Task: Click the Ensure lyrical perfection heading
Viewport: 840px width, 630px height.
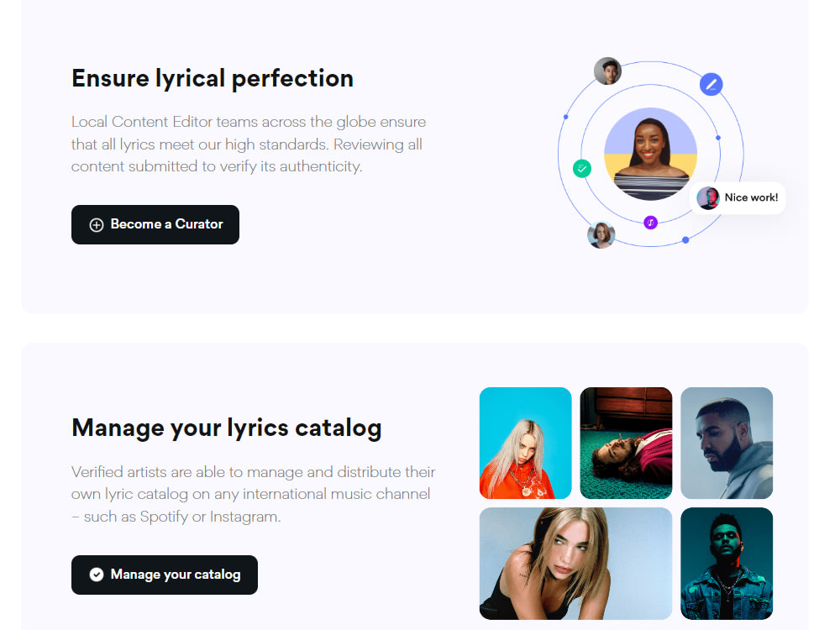Action: click(212, 78)
